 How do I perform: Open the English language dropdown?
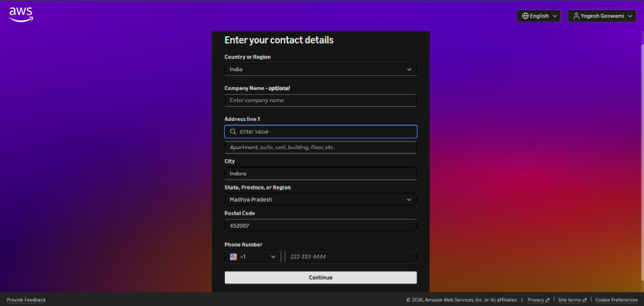(x=539, y=16)
